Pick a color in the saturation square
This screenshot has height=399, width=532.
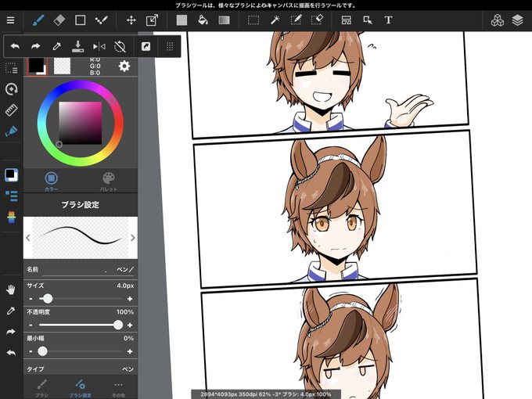81,123
